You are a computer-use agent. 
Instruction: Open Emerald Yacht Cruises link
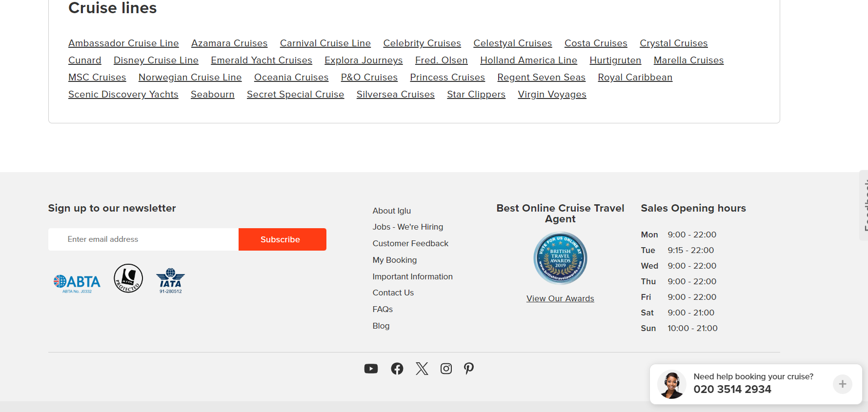tap(262, 60)
